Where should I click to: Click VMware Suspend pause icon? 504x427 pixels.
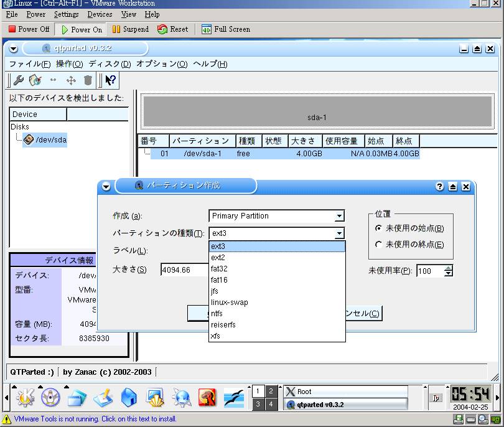(116, 29)
